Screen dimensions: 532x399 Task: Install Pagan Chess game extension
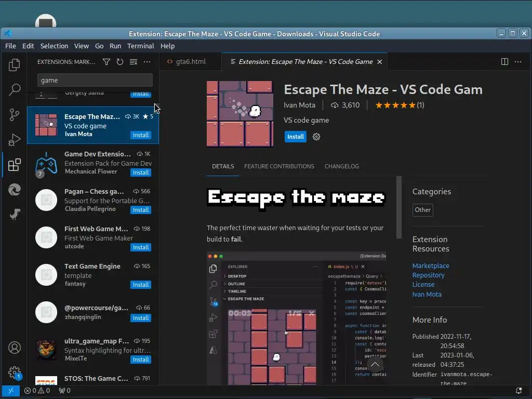(140, 210)
